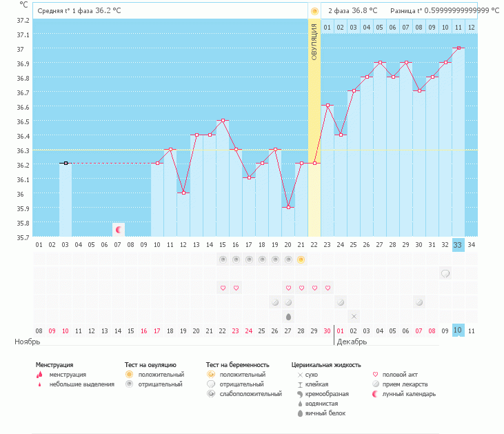The width and height of the screenshot is (504, 434).
Task: Click the egg-white cervical fluid icon on day 20
Action: [288, 316]
